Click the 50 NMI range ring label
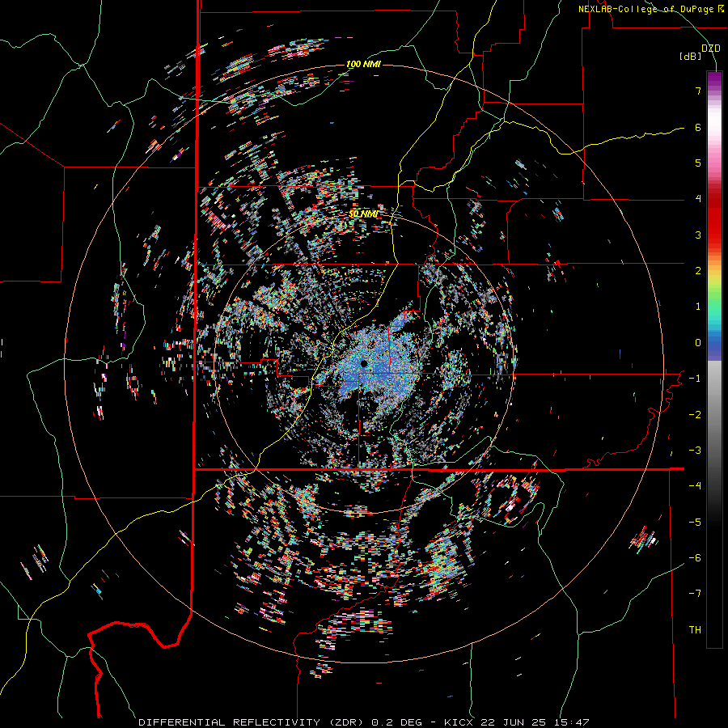 coord(363,214)
